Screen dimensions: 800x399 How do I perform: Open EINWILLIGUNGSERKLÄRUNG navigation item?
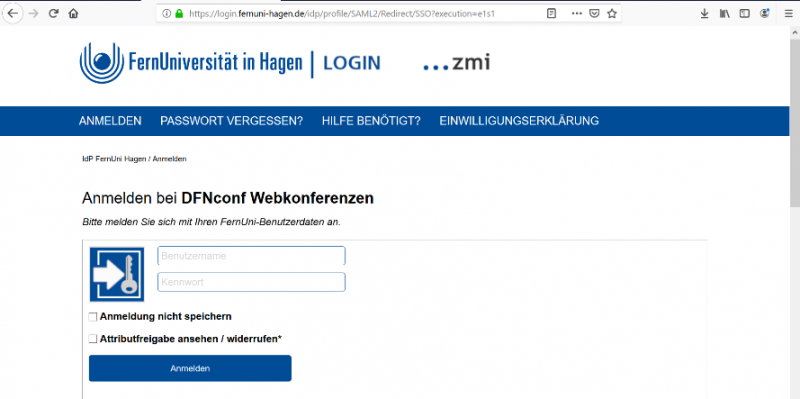(x=519, y=121)
